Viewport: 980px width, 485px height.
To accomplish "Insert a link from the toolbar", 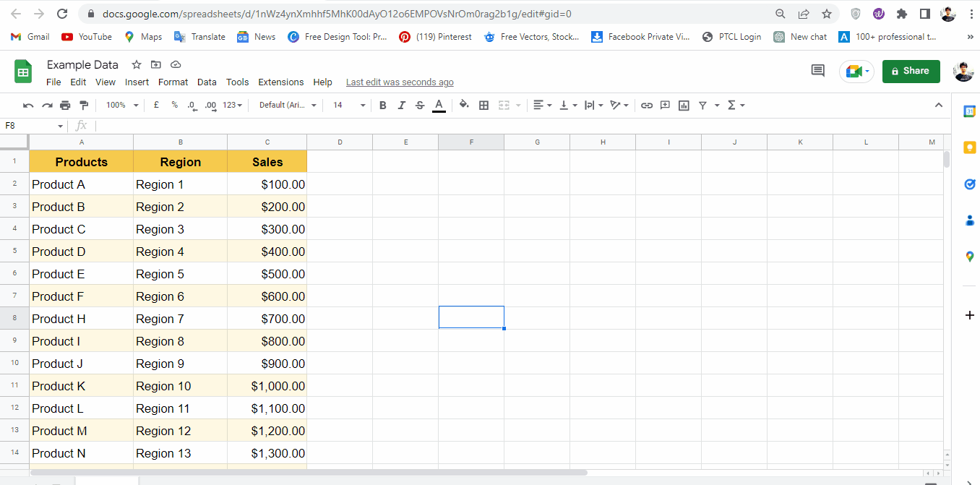I will pos(646,105).
